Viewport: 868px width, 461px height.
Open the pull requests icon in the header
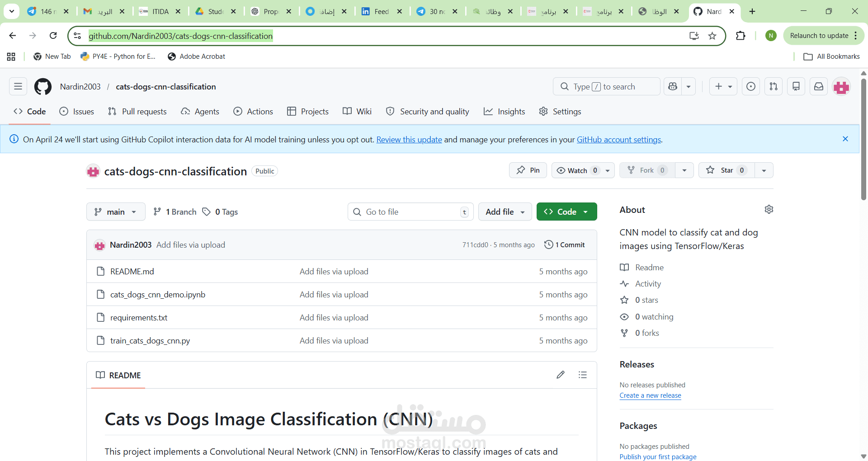point(774,86)
